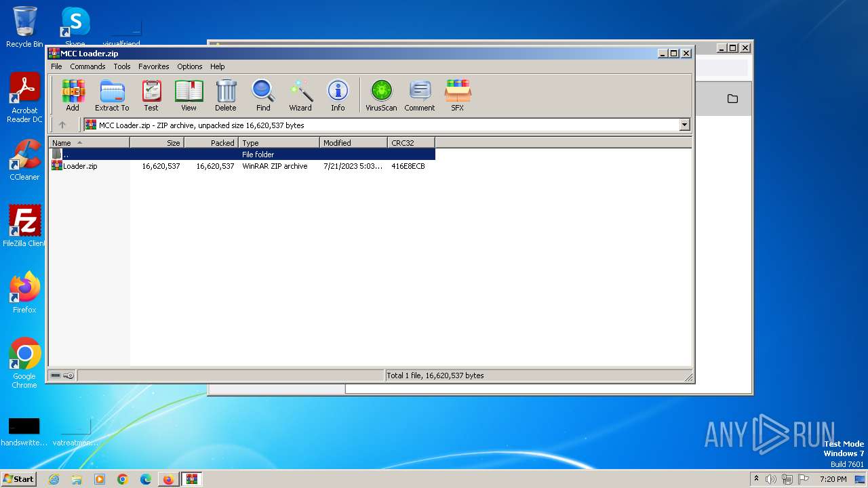Open the Help menu
The width and height of the screenshot is (868, 488).
point(217,66)
